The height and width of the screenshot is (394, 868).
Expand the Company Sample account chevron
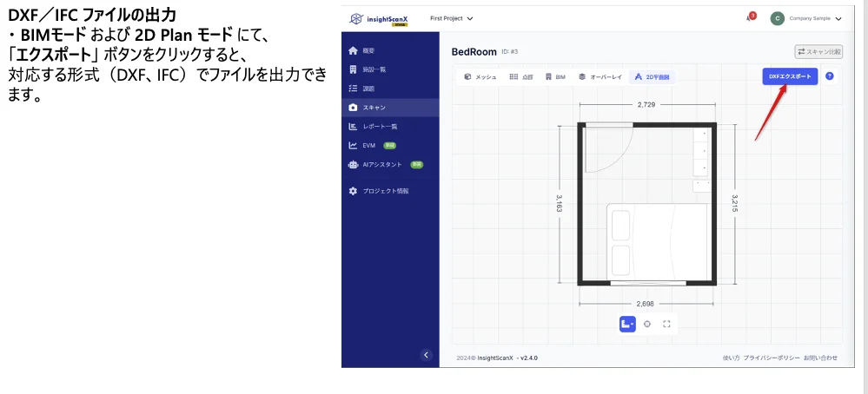coord(838,19)
